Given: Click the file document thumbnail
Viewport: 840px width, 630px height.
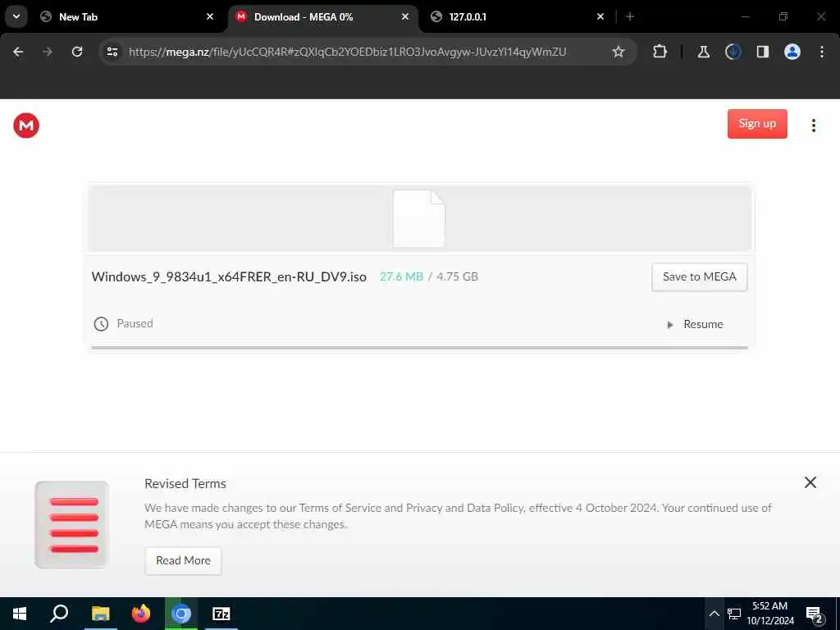Looking at the screenshot, I should [419, 218].
